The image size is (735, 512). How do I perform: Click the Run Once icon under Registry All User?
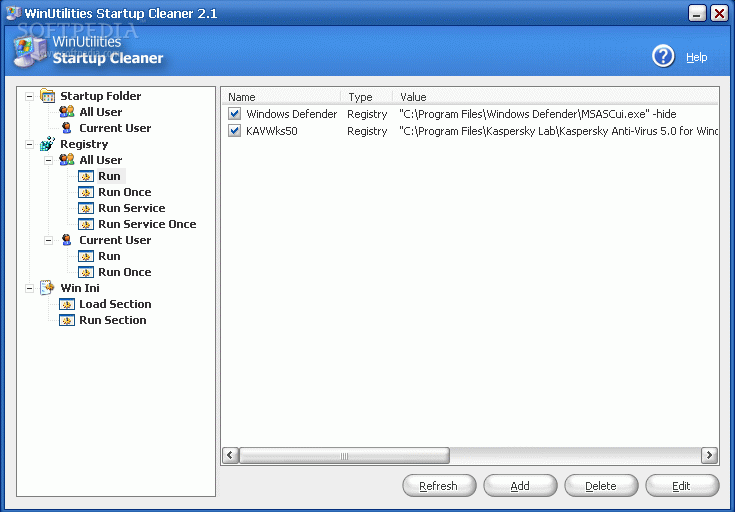click(86, 192)
